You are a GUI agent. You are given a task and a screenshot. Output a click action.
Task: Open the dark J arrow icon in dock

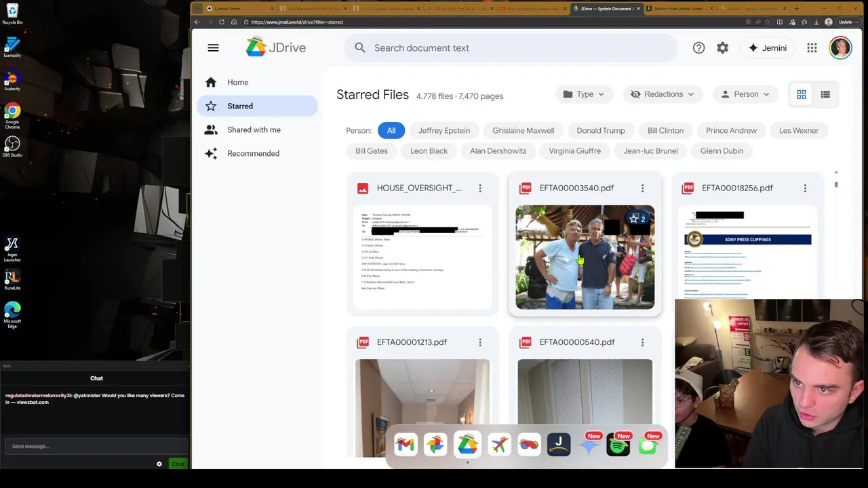559,445
